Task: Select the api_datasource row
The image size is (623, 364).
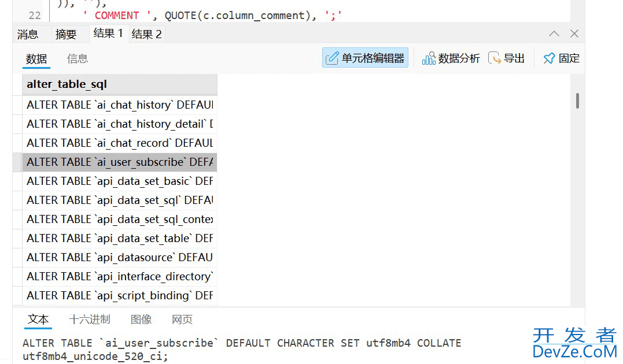Action: pyautogui.click(x=120, y=258)
